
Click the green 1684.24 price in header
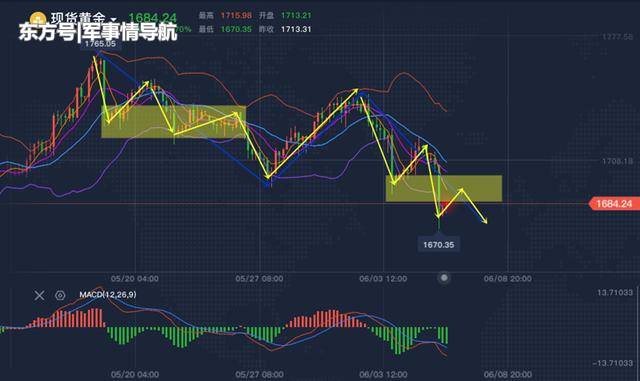point(153,18)
